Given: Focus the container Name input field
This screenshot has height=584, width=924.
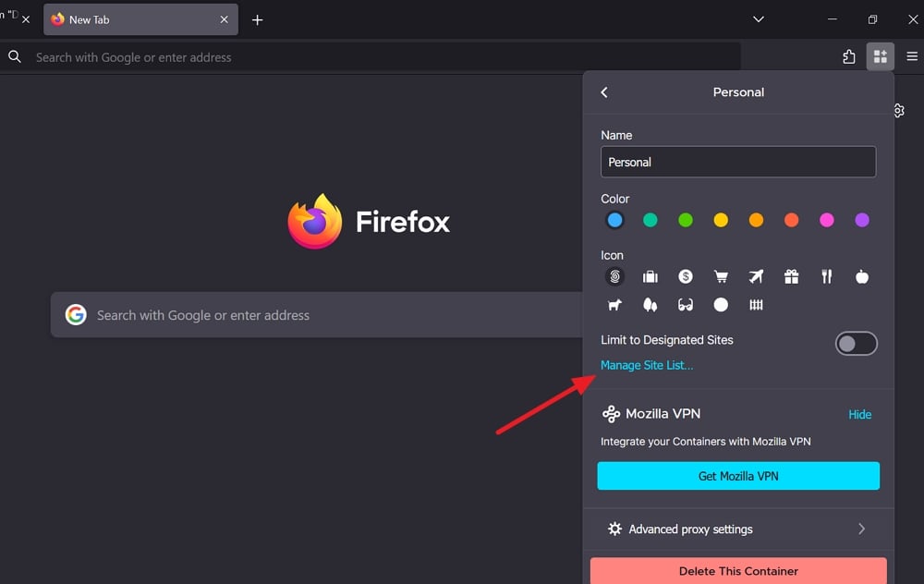Looking at the screenshot, I should coord(738,162).
